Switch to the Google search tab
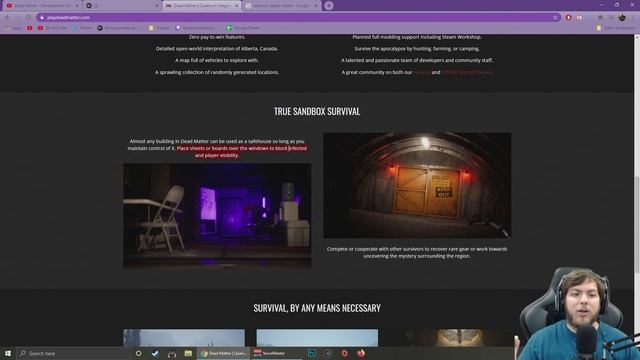The height and width of the screenshot is (360, 640). (x=281, y=6)
